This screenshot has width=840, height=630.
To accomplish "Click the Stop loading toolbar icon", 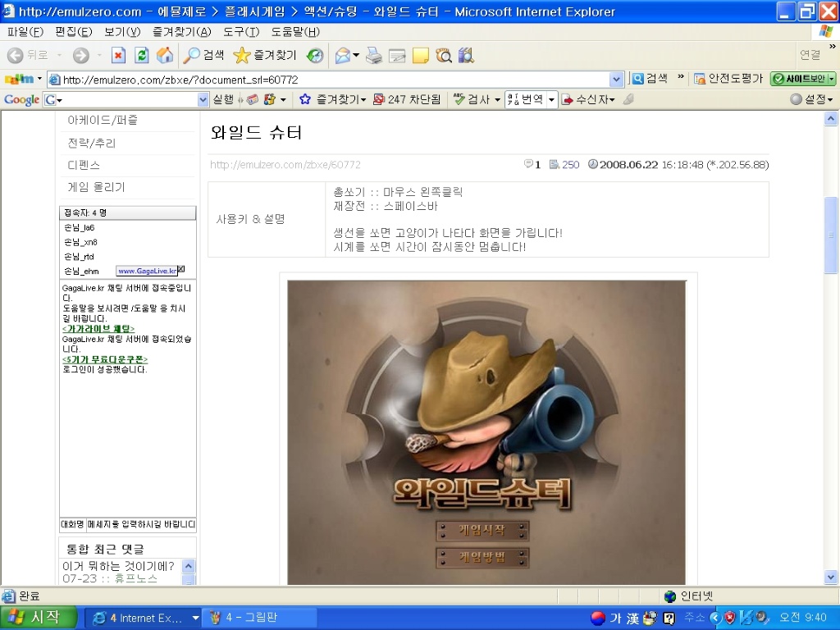I will (x=118, y=55).
